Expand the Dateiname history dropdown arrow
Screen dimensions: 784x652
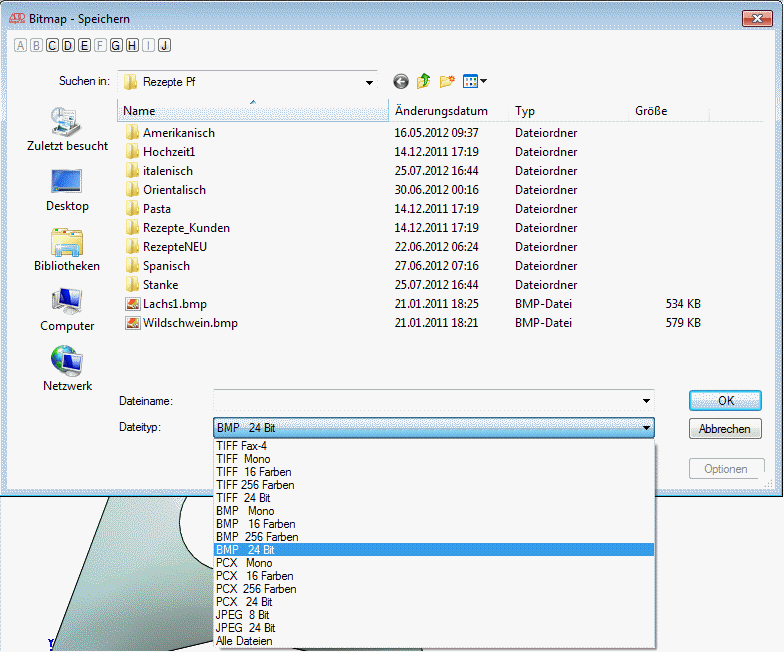(646, 401)
